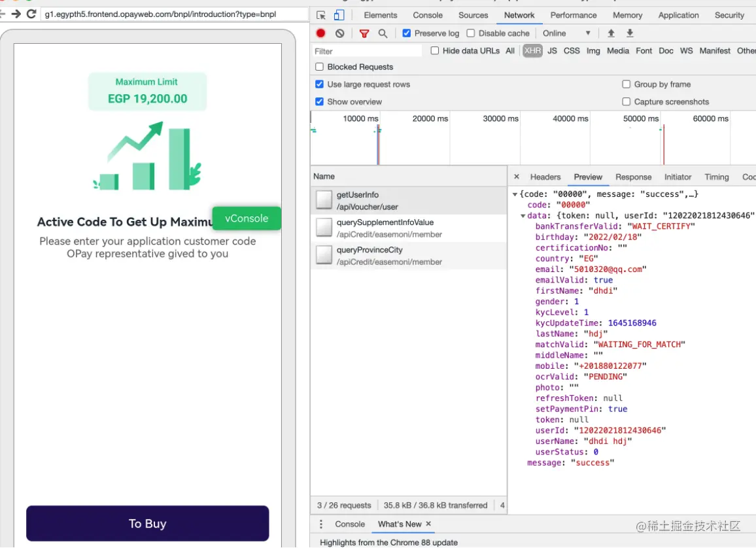Stop recording network log red button
This screenshot has width=756, height=548.
(x=320, y=33)
